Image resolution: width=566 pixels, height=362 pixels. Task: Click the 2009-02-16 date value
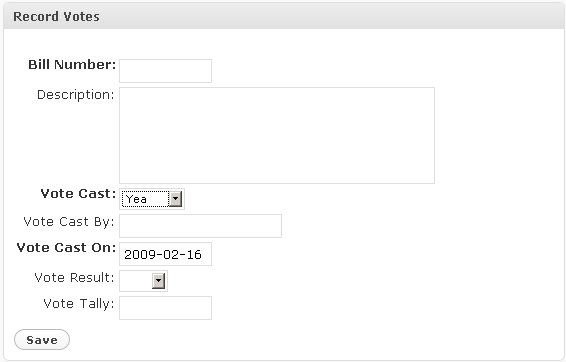pos(163,254)
